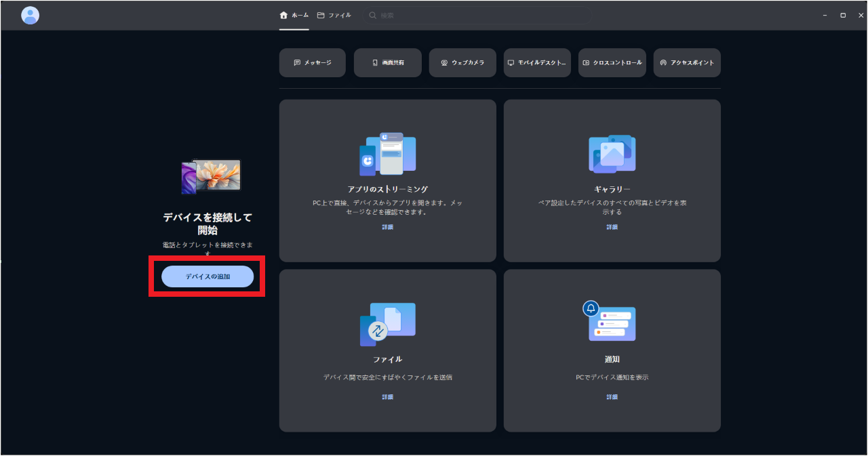Open 詳細 under ファイル card

[387, 396]
